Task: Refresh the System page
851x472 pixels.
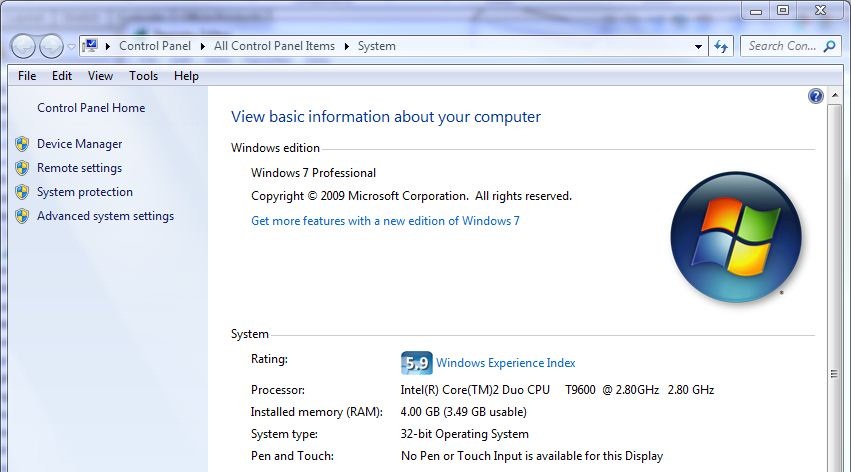Action: click(x=721, y=47)
